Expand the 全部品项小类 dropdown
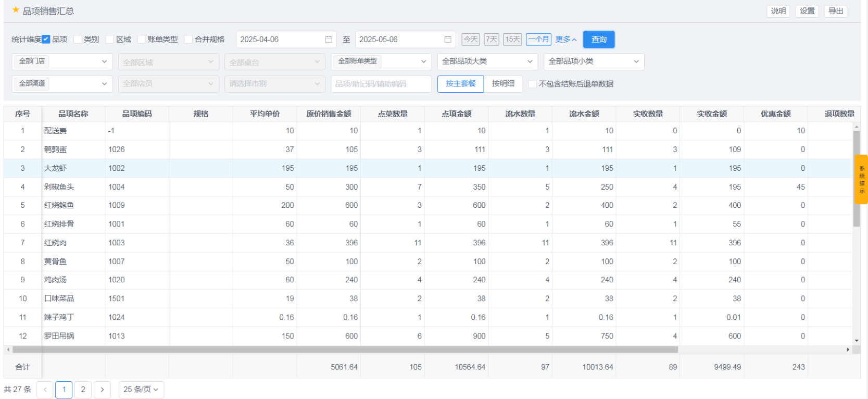 tap(594, 61)
